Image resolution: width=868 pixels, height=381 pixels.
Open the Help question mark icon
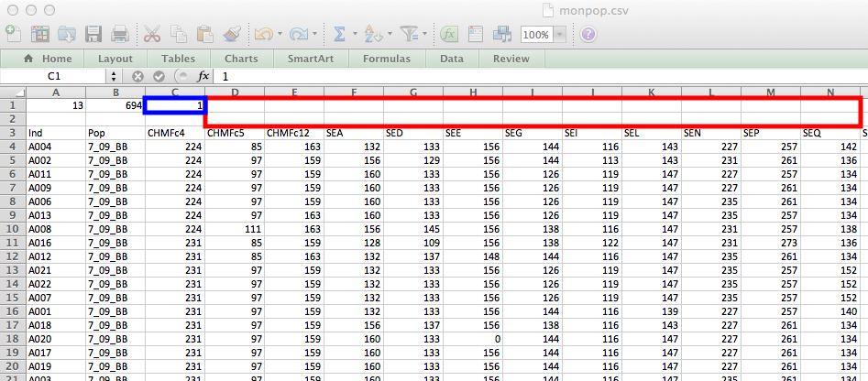click(588, 34)
